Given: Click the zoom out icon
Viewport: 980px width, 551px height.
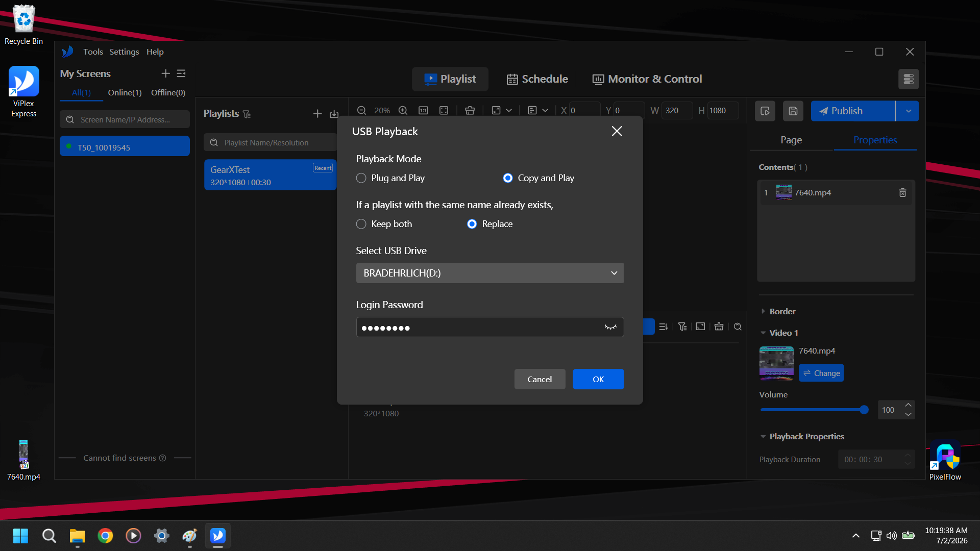Looking at the screenshot, I should pyautogui.click(x=361, y=111).
